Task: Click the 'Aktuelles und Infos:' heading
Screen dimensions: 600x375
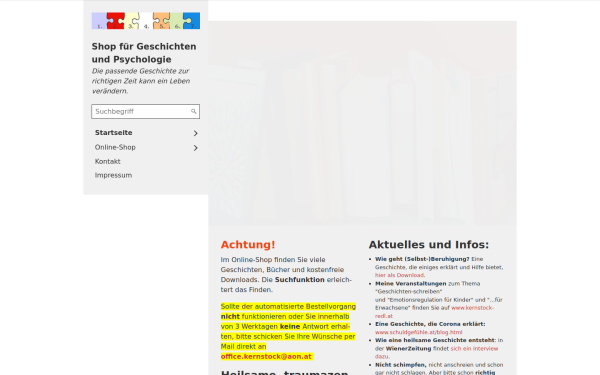Action: [x=429, y=245]
